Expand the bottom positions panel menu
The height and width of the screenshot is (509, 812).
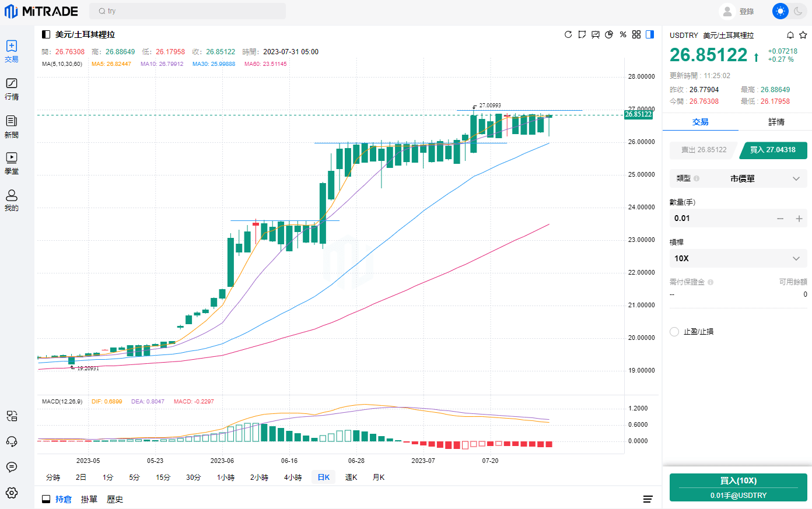click(647, 499)
